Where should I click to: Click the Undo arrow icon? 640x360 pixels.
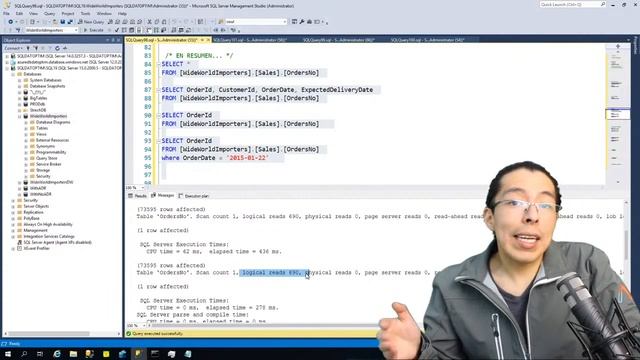point(174,22)
